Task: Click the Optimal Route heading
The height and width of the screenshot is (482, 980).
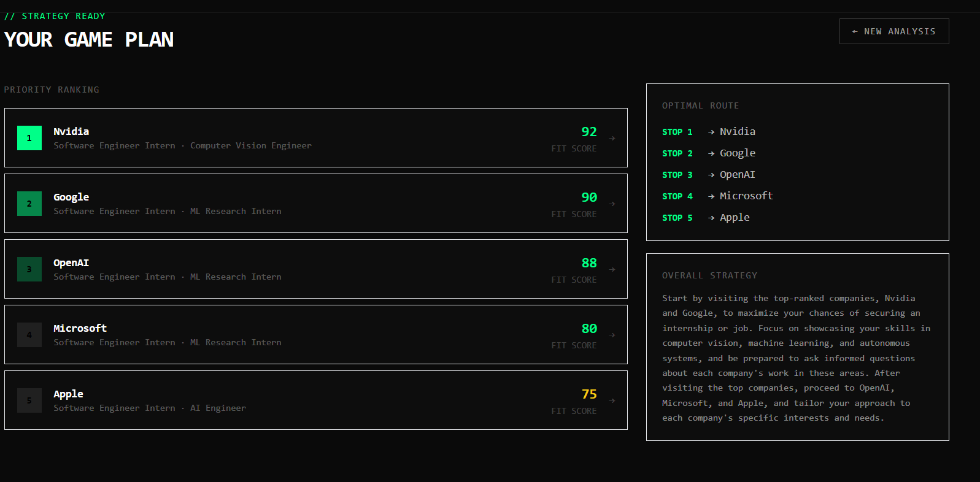Action: click(x=700, y=105)
